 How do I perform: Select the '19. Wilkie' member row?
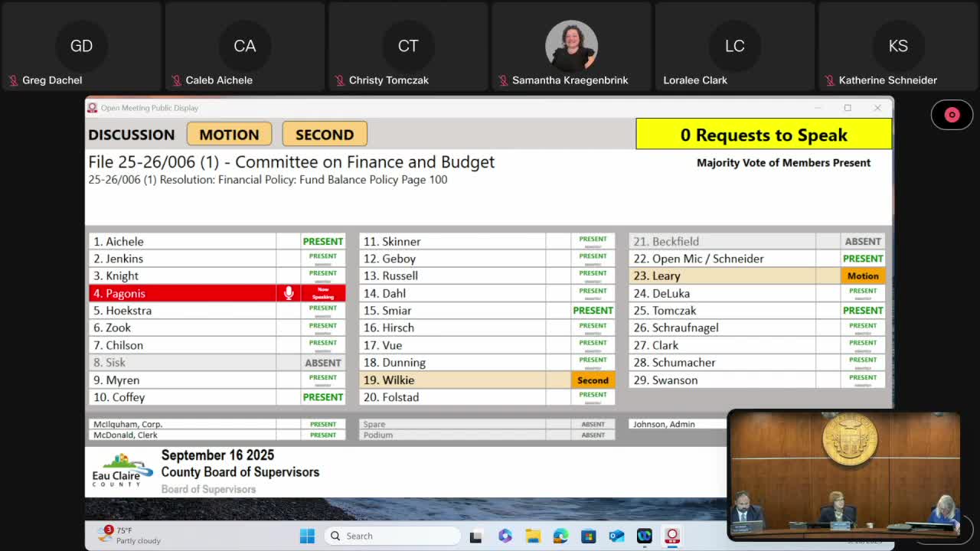pos(487,380)
